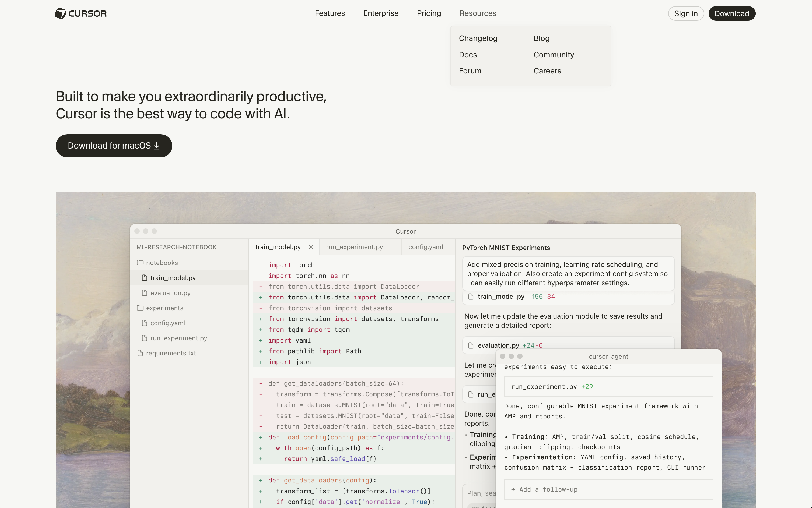Switch to the run_experiment.py tab
Screen dimensions: 812x508
pos(354,247)
